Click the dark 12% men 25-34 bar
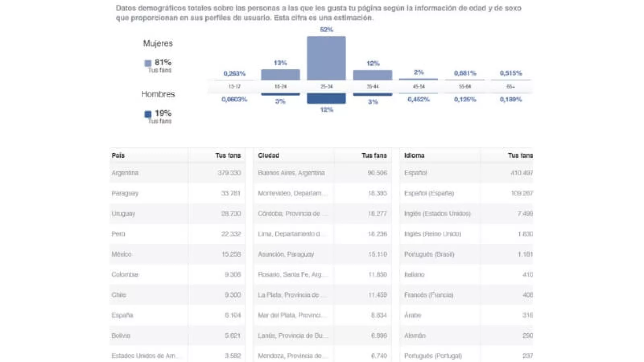This screenshot has width=644, height=362. coord(326,99)
